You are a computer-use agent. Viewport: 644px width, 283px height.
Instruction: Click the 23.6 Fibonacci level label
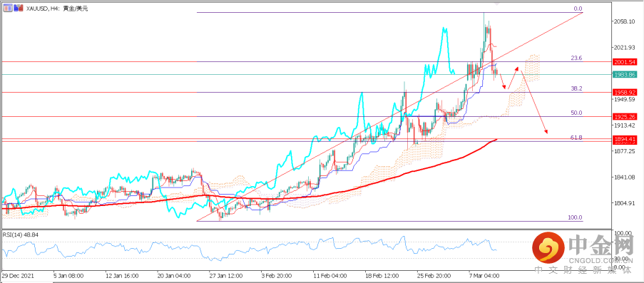click(x=577, y=58)
